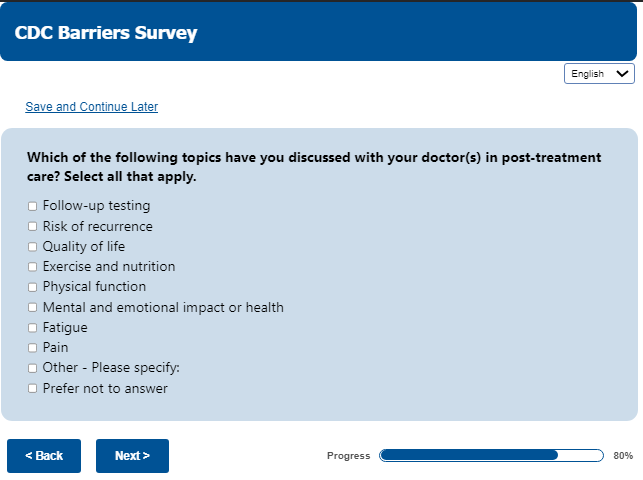
Task: Click the survey progress bar
Action: (x=492, y=456)
